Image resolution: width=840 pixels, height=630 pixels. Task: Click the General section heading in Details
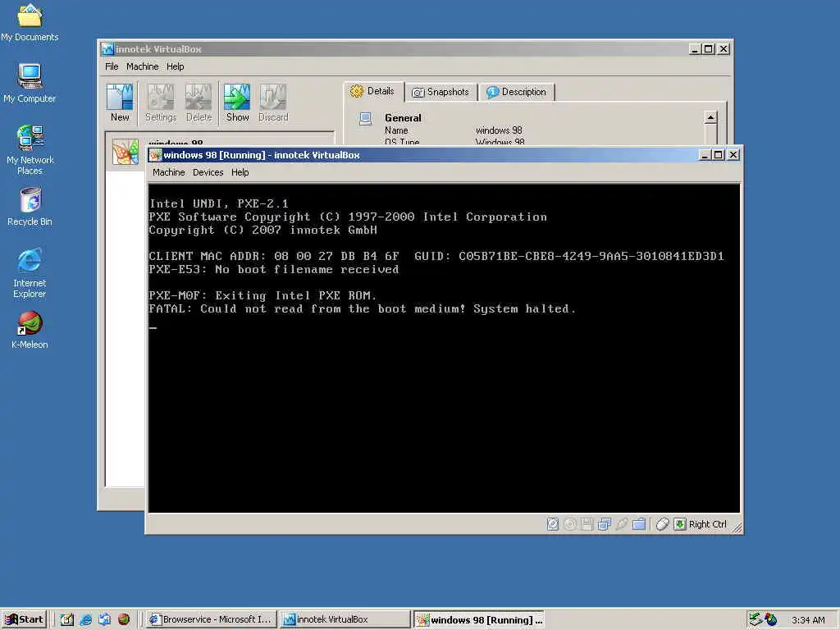[x=403, y=118]
